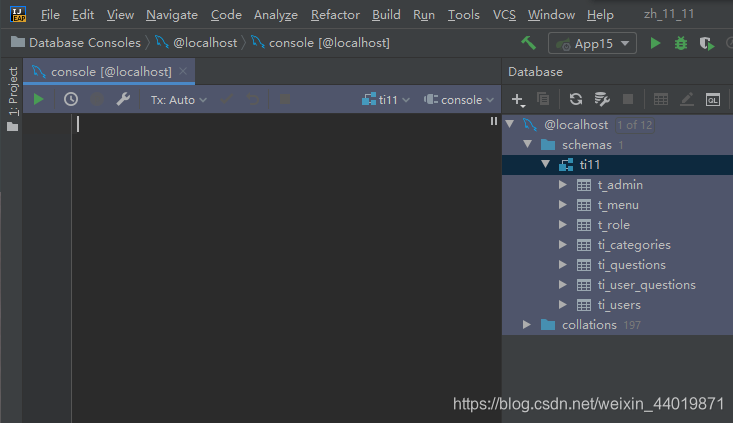Image resolution: width=733 pixels, height=423 pixels.
Task: Click the Duplicate data source icon
Action: 543,99
